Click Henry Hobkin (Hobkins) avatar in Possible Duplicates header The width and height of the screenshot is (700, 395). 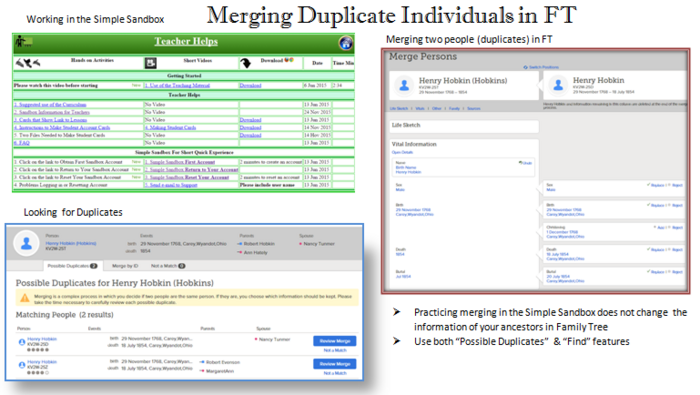pos(26,243)
